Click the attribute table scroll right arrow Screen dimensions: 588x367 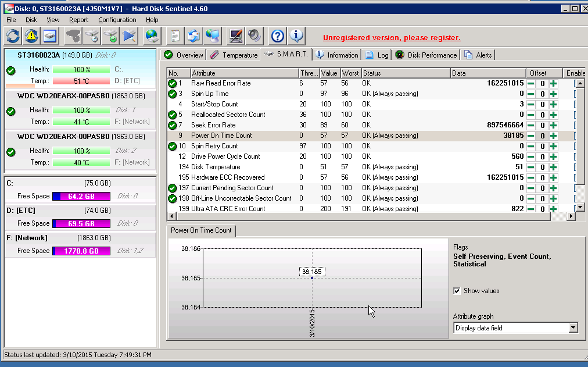pyautogui.click(x=571, y=216)
